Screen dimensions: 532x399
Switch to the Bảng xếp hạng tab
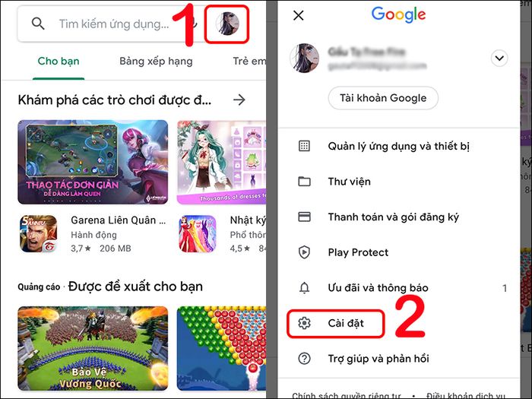coord(156,62)
